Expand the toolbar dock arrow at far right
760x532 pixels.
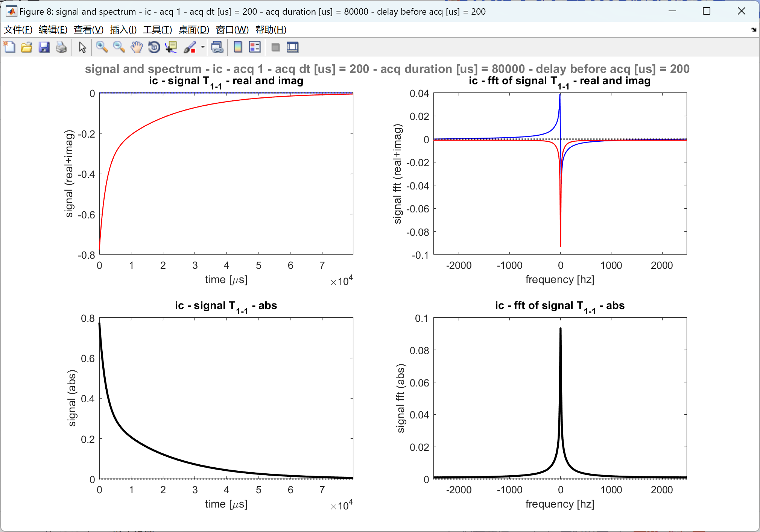pos(754,30)
